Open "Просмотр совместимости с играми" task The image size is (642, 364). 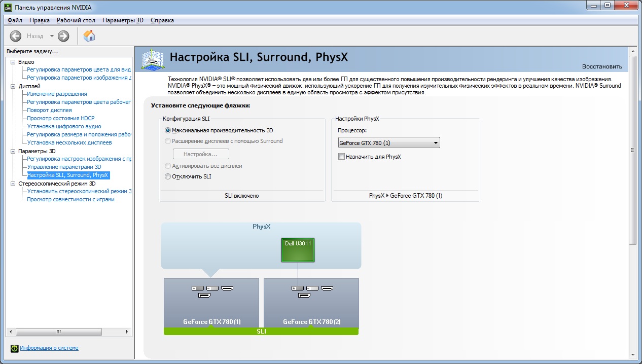coord(70,199)
